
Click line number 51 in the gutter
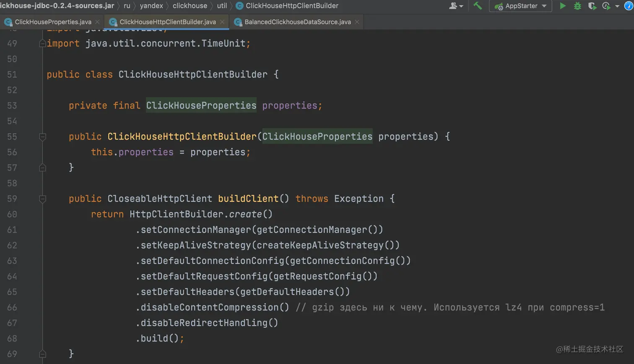[12, 75]
